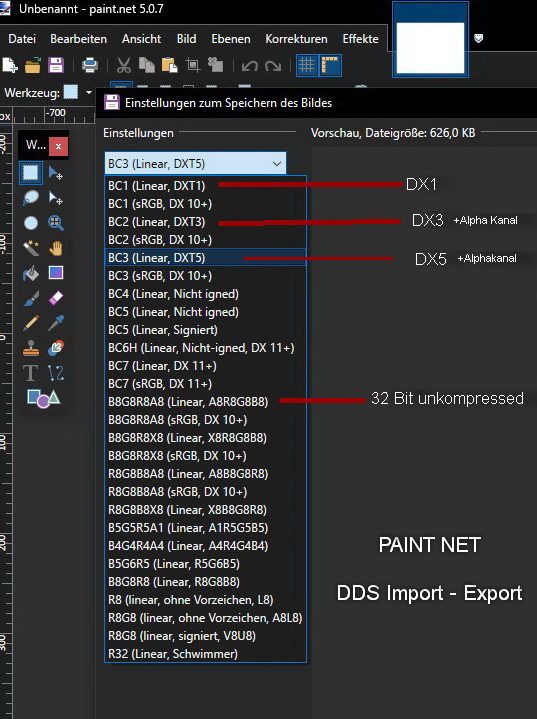Select the Gradient tool
Image resolution: width=537 pixels, height=719 pixels.
(55, 273)
